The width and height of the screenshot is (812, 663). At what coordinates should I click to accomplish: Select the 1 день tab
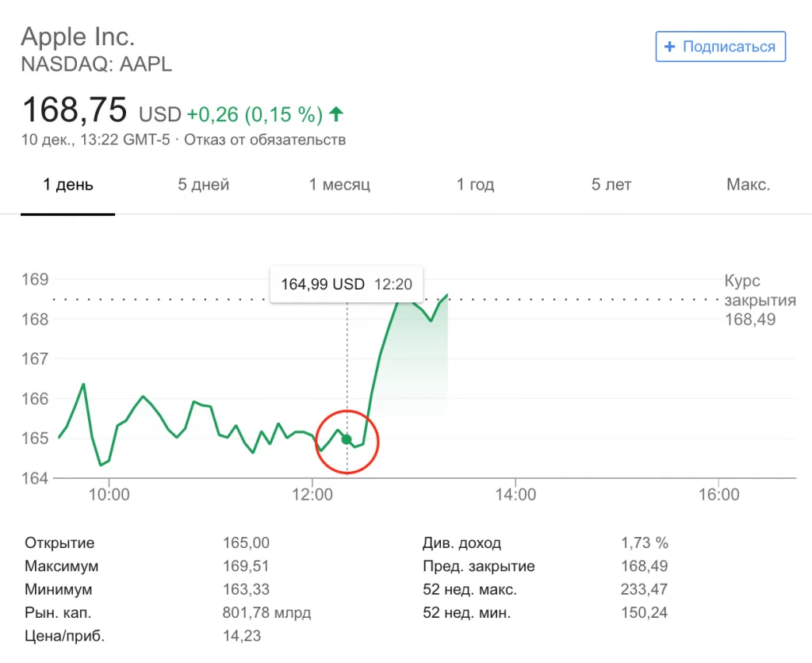coord(68,185)
